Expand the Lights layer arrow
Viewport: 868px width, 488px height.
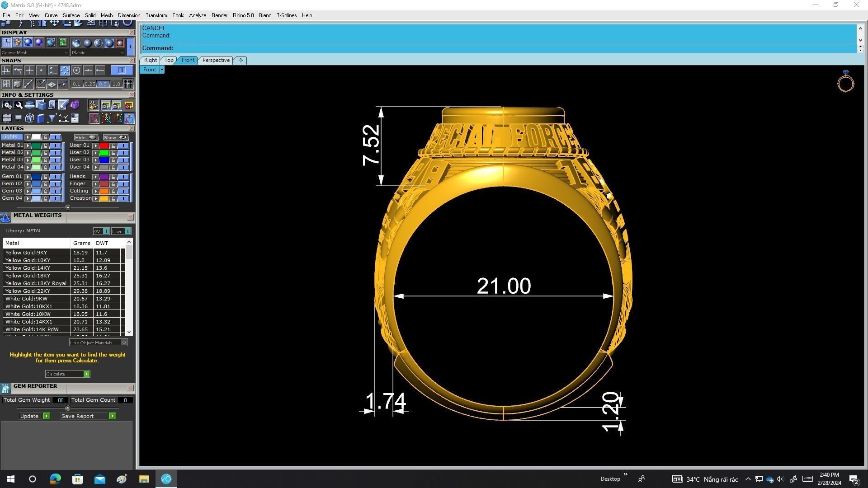(x=28, y=137)
